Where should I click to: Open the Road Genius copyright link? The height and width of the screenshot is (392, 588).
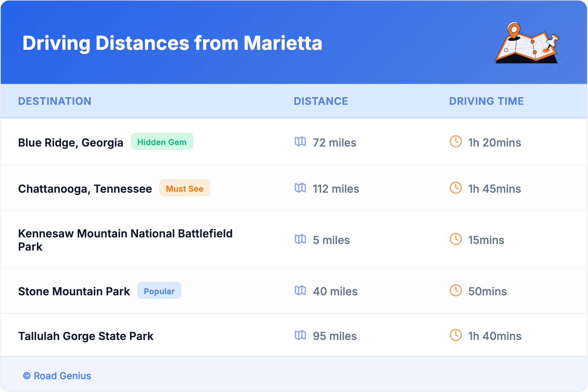[x=57, y=376]
